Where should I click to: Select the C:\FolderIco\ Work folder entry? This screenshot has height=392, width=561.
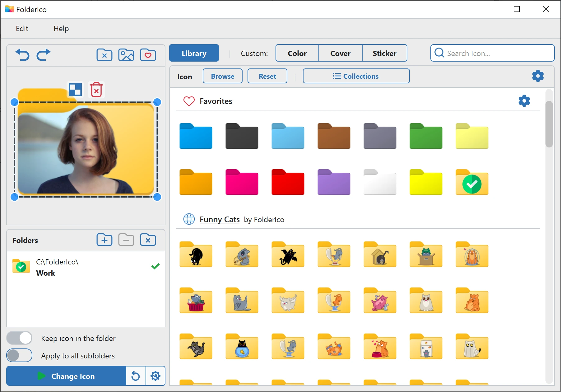(x=86, y=267)
